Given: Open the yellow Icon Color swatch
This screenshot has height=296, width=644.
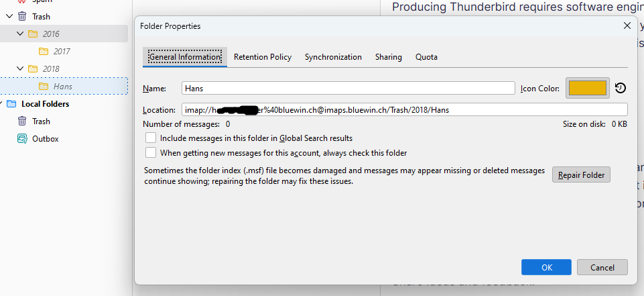Looking at the screenshot, I should point(588,88).
